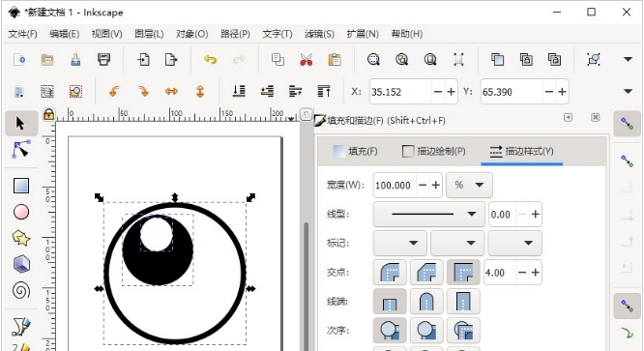This screenshot has height=351, width=644.
Task: Open the dash line type dropdown
Action: coord(428,214)
